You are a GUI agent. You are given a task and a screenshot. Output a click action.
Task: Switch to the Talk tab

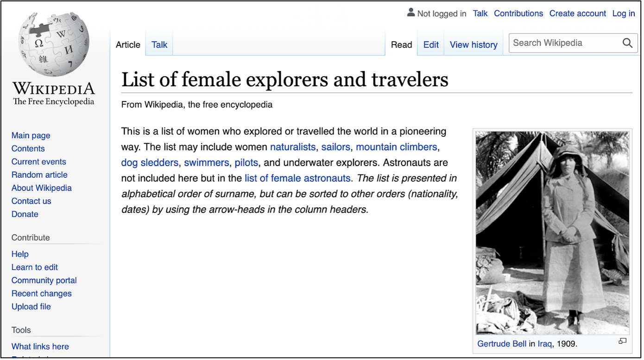[159, 45]
